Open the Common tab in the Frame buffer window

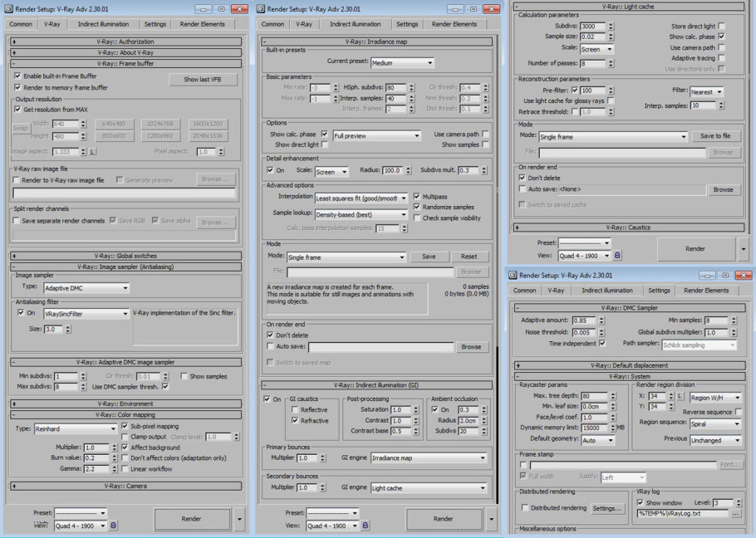21,24
